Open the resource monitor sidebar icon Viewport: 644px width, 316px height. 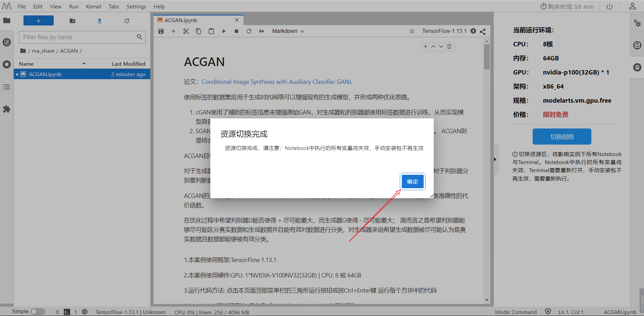coord(637,45)
